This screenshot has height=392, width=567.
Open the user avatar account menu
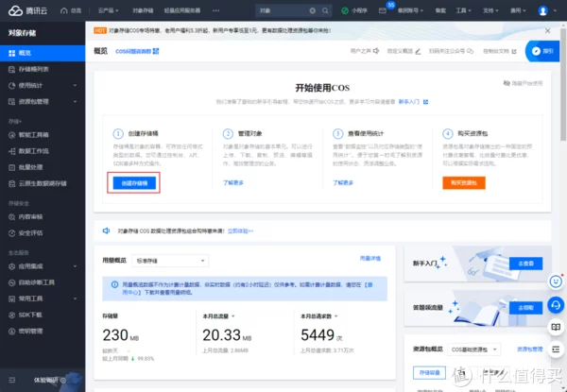click(x=543, y=10)
